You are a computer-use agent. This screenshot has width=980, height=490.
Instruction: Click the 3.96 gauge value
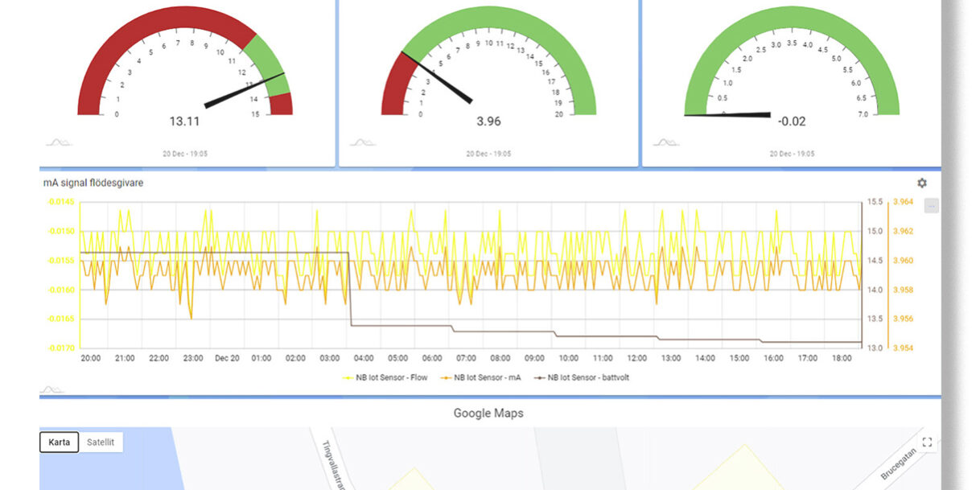tap(488, 121)
